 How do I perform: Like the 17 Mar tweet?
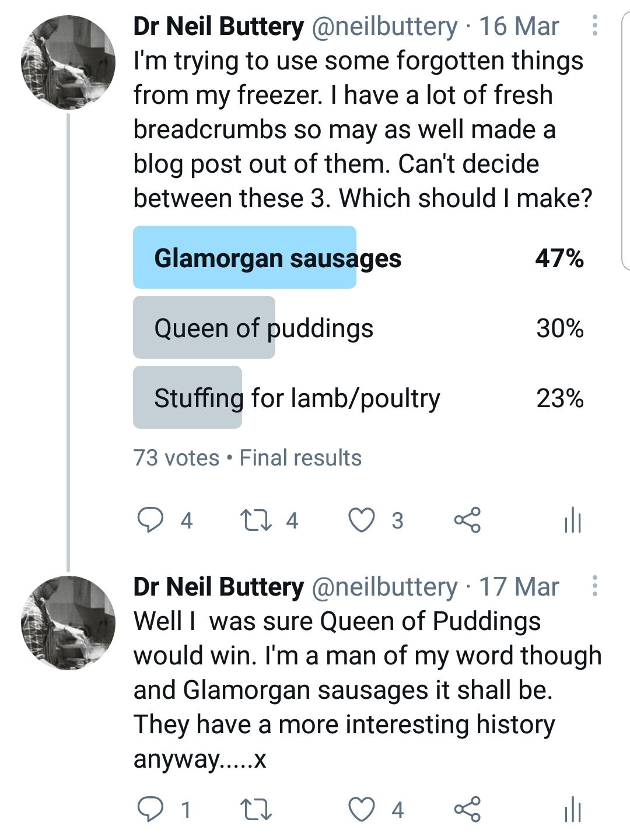(362, 809)
